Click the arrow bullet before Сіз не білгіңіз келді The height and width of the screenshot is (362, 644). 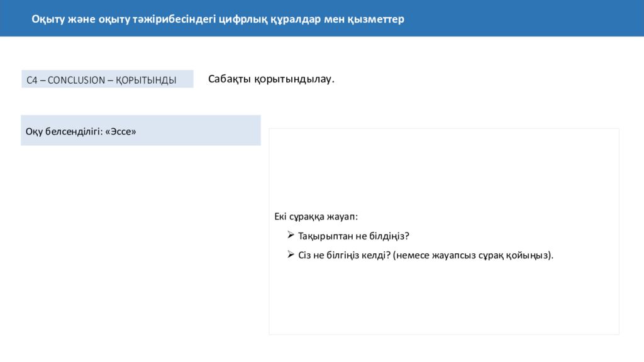[x=291, y=255]
